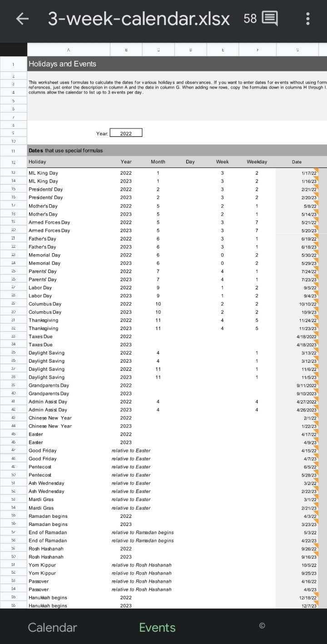327x644 pixels.
Task: Select the Labor Day cell in row 27
Action: tap(69, 287)
